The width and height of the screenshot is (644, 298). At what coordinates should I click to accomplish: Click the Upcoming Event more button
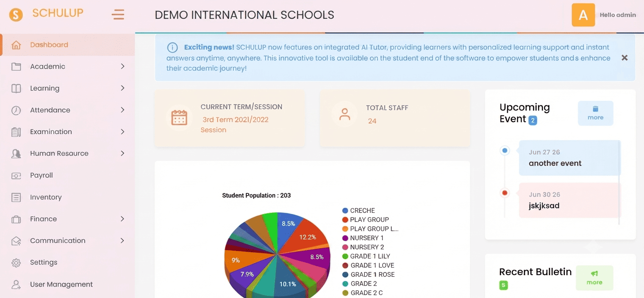pyautogui.click(x=595, y=113)
